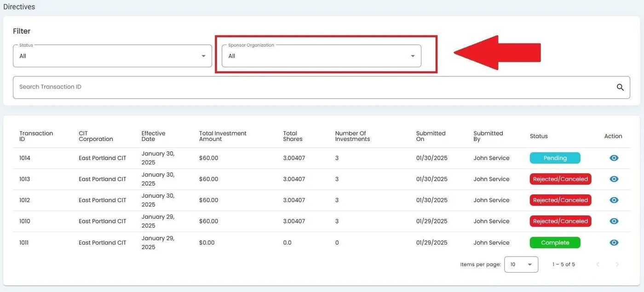Go to next page arrow
Screen dimensions: 644x292
coord(617,264)
